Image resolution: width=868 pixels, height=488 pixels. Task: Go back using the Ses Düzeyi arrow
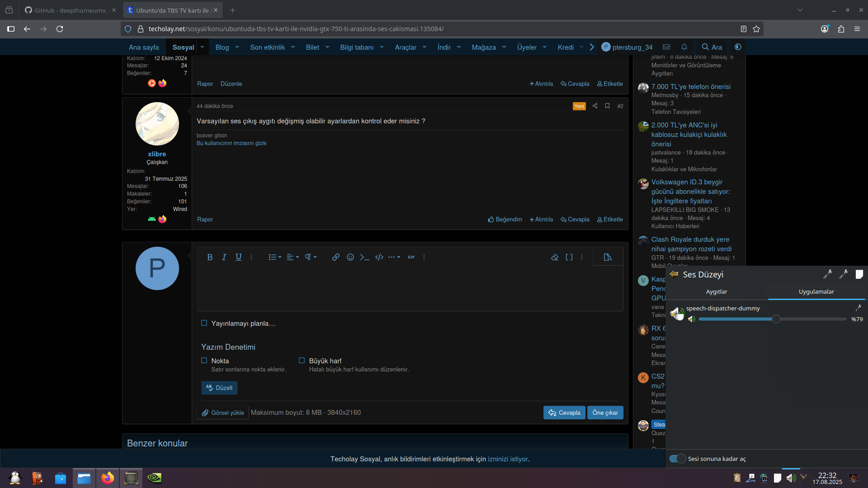click(674, 274)
